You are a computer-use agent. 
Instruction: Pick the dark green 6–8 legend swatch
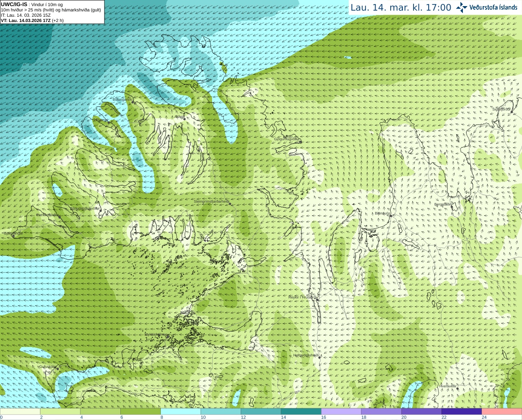(141, 411)
